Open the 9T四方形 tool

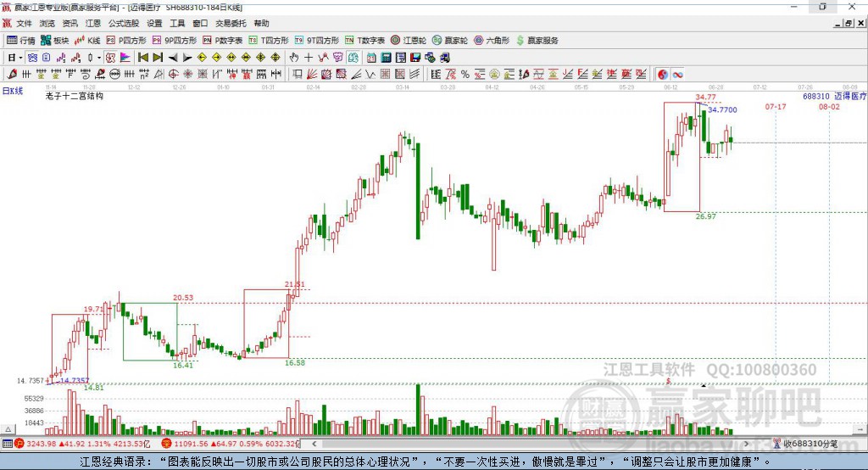point(317,41)
